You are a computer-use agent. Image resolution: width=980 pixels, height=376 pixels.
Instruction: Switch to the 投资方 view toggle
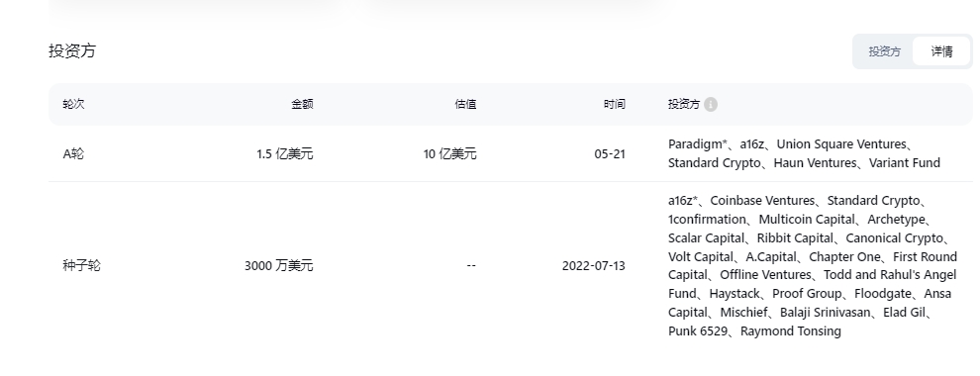pyautogui.click(x=884, y=51)
